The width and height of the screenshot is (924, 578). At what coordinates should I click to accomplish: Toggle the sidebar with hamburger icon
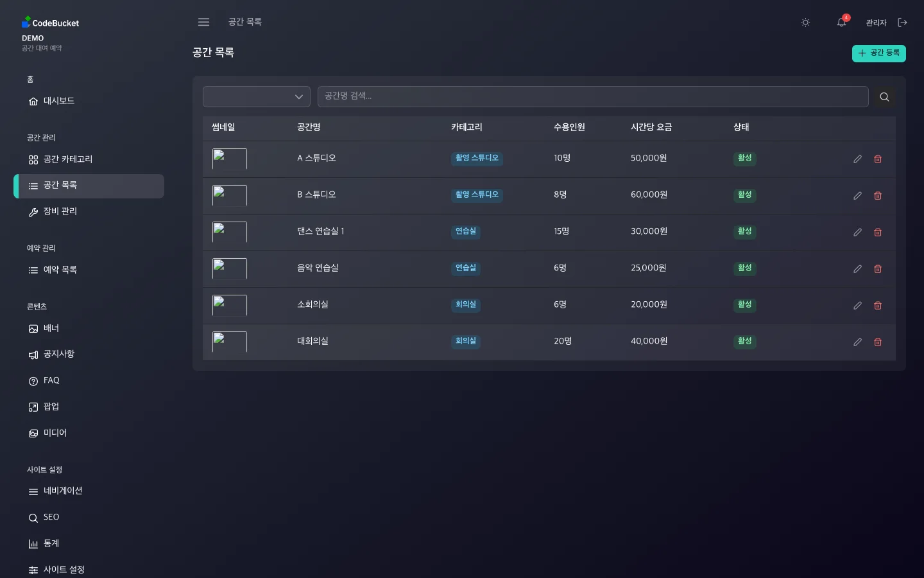203,22
